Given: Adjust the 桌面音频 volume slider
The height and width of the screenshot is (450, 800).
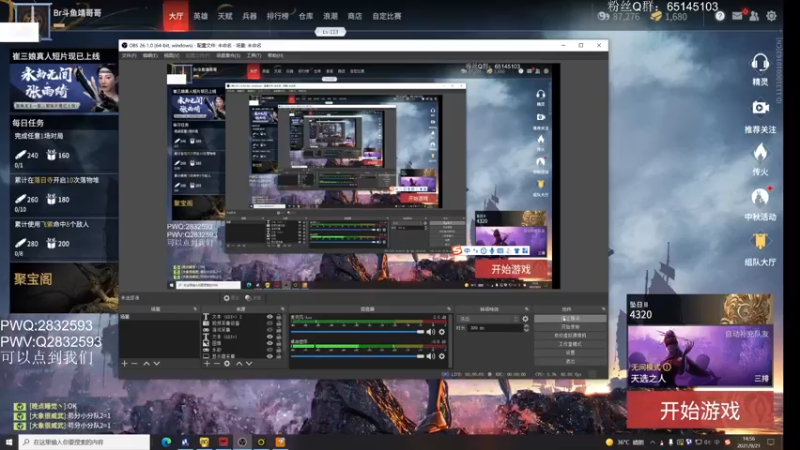Looking at the screenshot, I should (358, 356).
